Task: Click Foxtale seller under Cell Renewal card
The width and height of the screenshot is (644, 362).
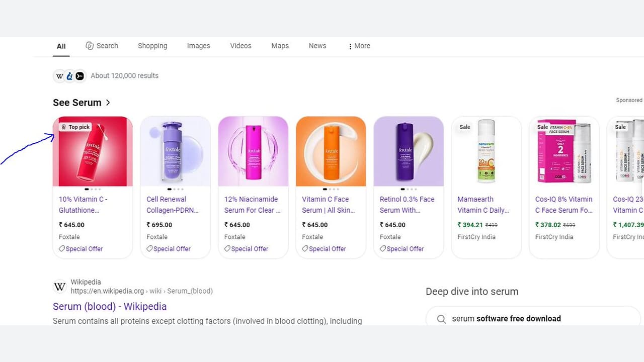Action: pos(157,237)
